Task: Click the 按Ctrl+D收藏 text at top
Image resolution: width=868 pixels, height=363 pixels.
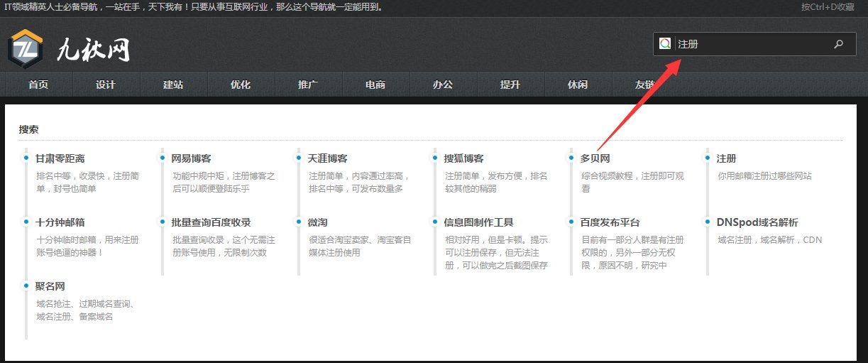Action: (828, 6)
